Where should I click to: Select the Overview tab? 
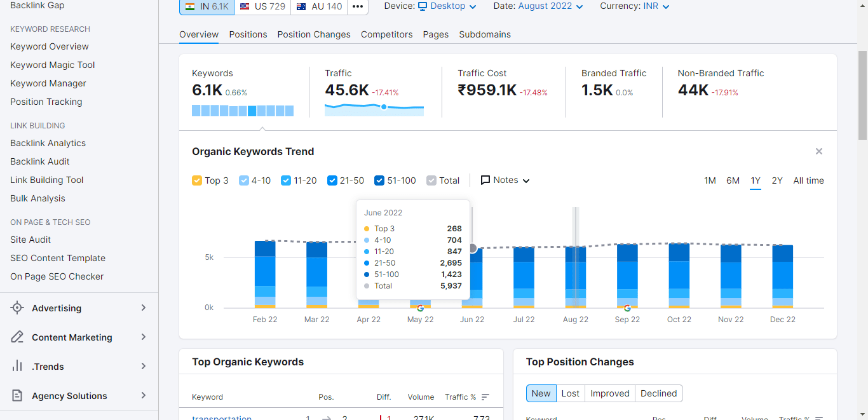coord(199,34)
